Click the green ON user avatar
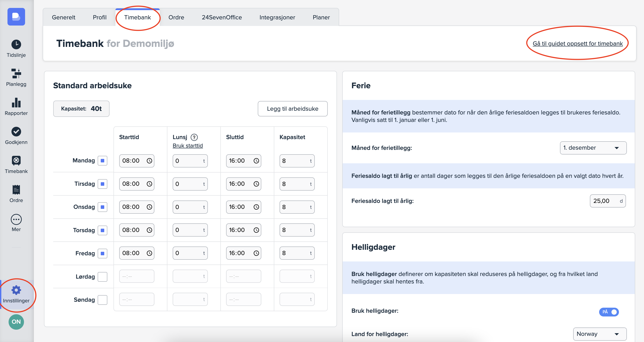This screenshot has height=342, width=644. pyautogui.click(x=16, y=322)
